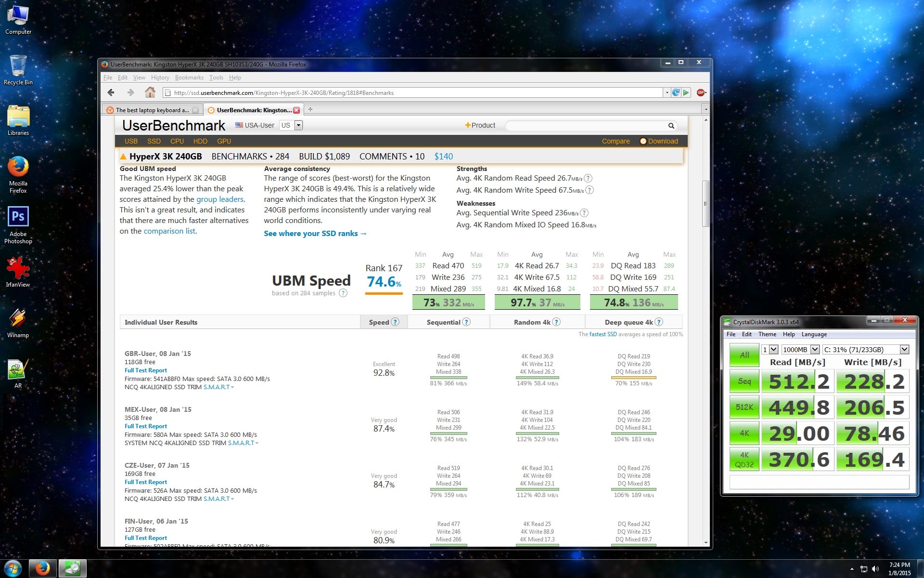Open the Firefox Bookmarks menu
924x578 pixels.
click(189, 78)
